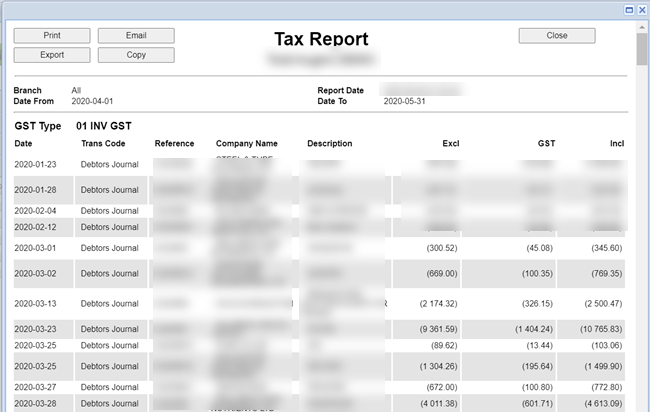This screenshot has height=412, width=650.
Task: Click the Excl column header
Action: (x=450, y=144)
